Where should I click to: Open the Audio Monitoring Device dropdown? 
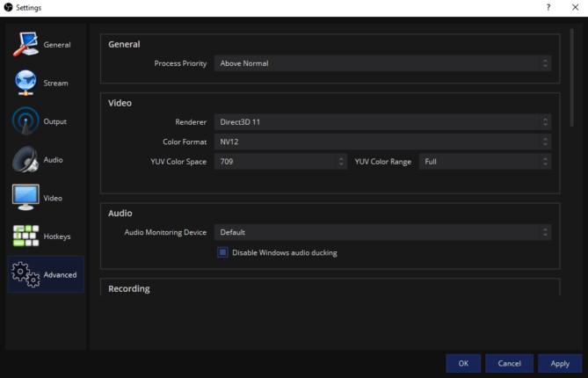[383, 232]
